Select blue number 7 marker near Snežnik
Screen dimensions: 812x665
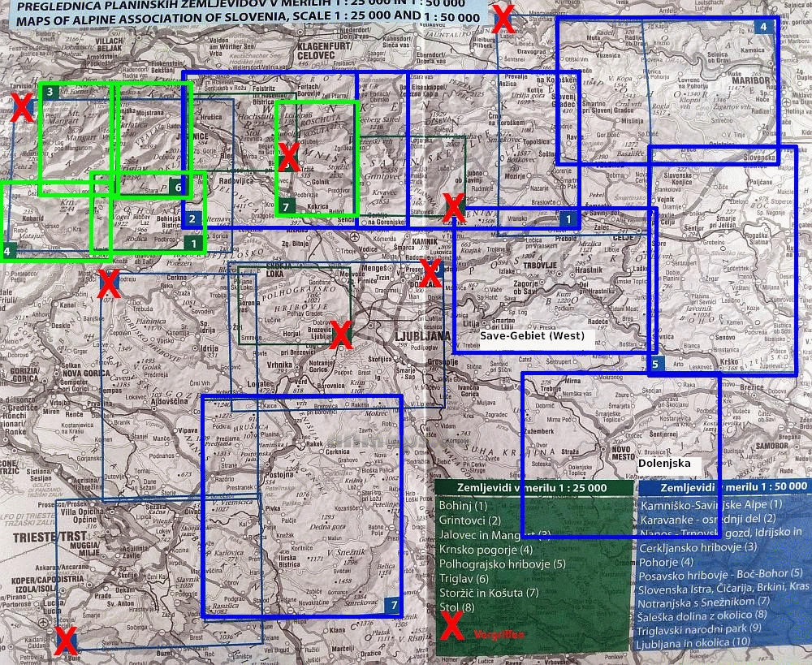392,606
